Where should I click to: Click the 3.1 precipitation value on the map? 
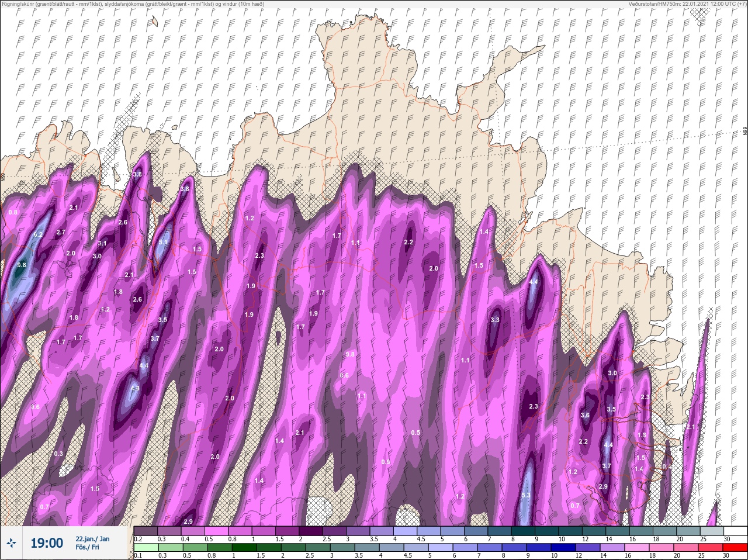102,243
